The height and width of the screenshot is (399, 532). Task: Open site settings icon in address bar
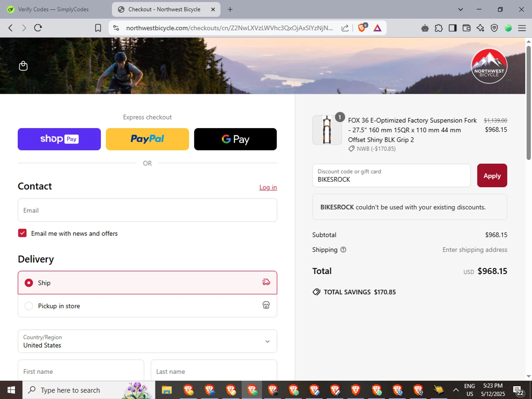click(116, 28)
